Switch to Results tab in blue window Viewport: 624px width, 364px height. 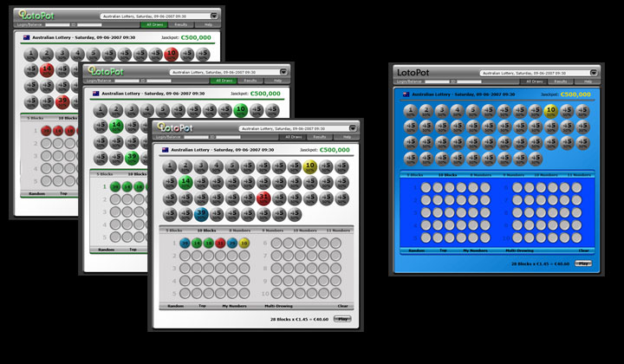[x=561, y=81]
